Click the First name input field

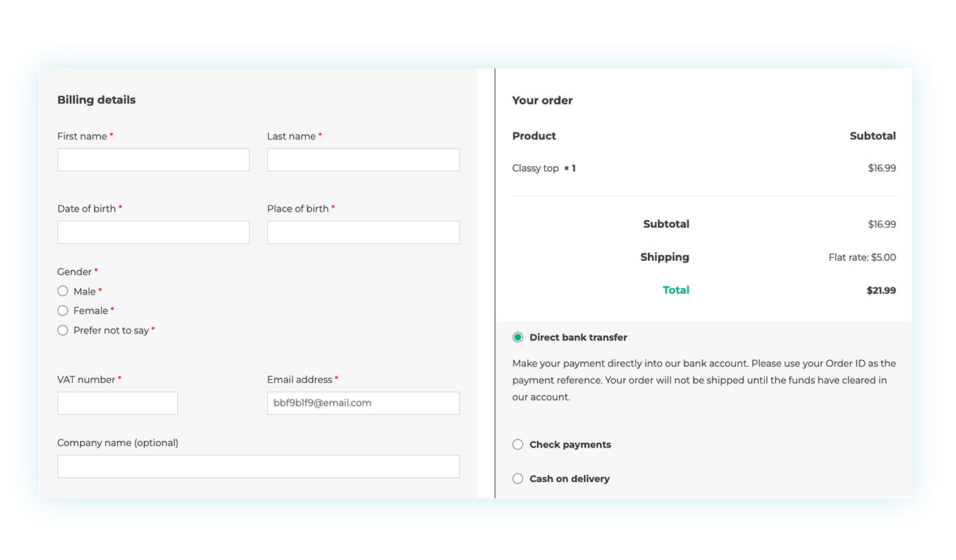point(153,159)
